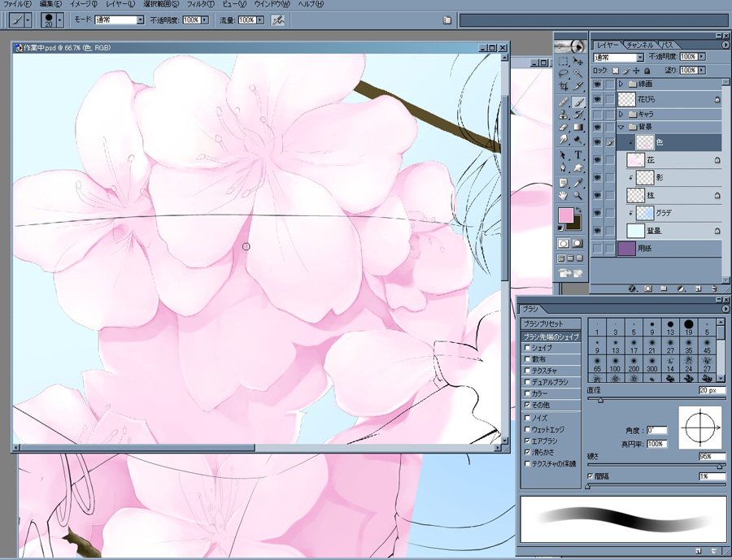Collapse the 背景 layer group

coord(621,127)
